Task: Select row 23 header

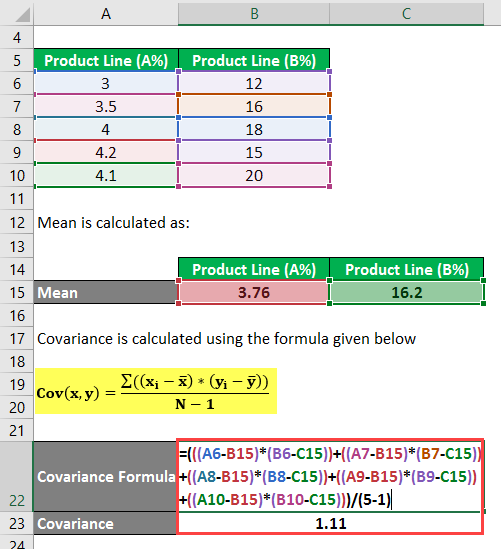Action: point(16,523)
